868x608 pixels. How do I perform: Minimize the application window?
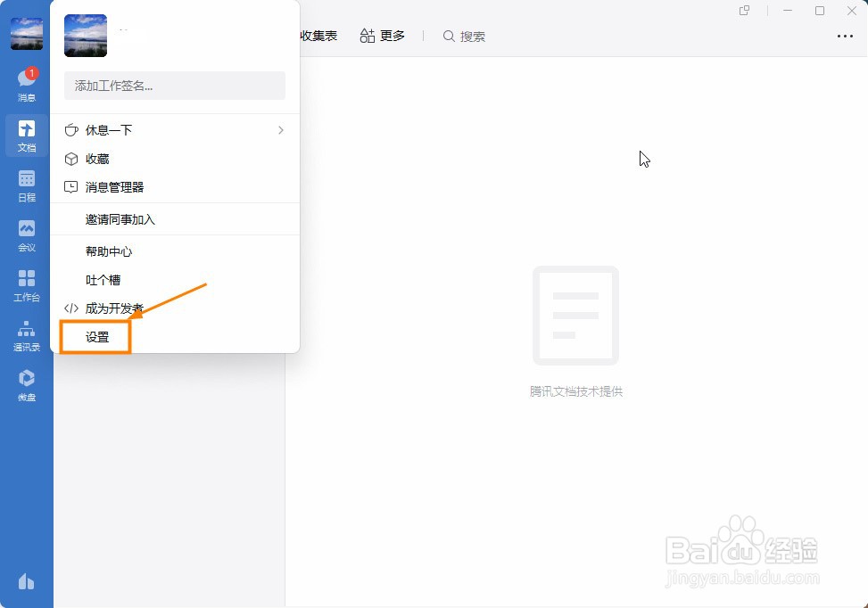(x=788, y=11)
